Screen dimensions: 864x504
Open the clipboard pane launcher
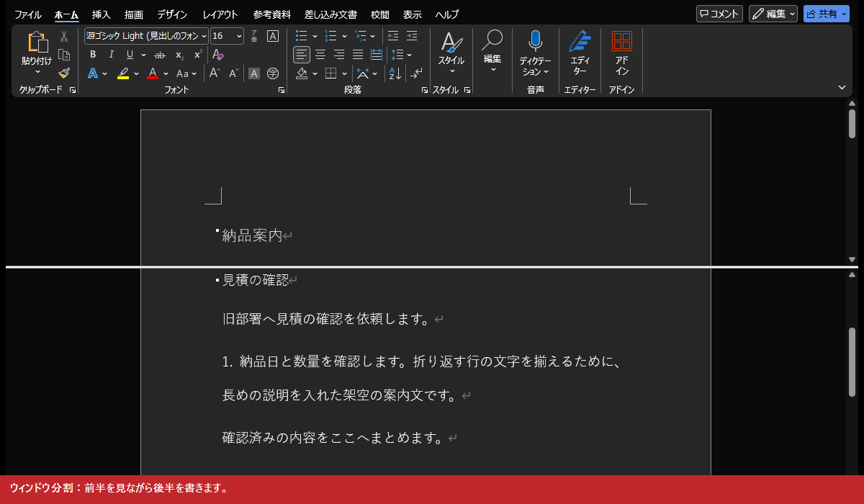tap(73, 90)
